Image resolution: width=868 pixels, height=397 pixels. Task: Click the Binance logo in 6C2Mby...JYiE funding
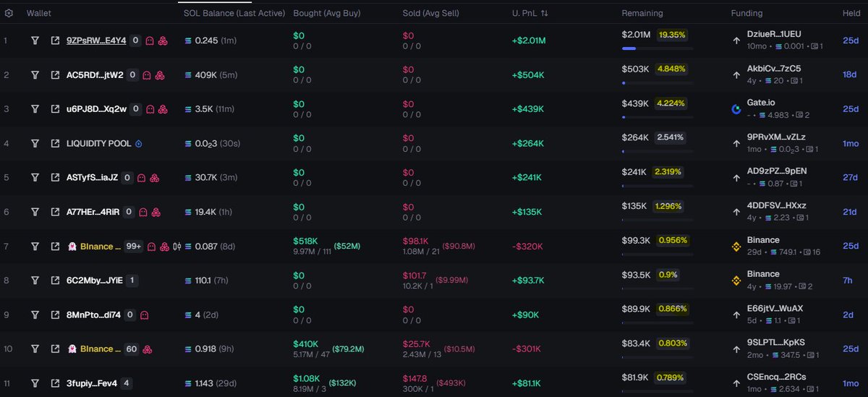736,281
